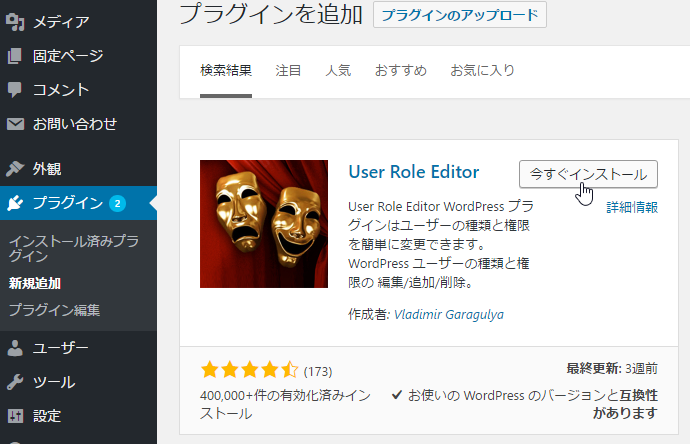The width and height of the screenshot is (690, 444).
Task: Open the おすすめ tab
Action: 400,71
